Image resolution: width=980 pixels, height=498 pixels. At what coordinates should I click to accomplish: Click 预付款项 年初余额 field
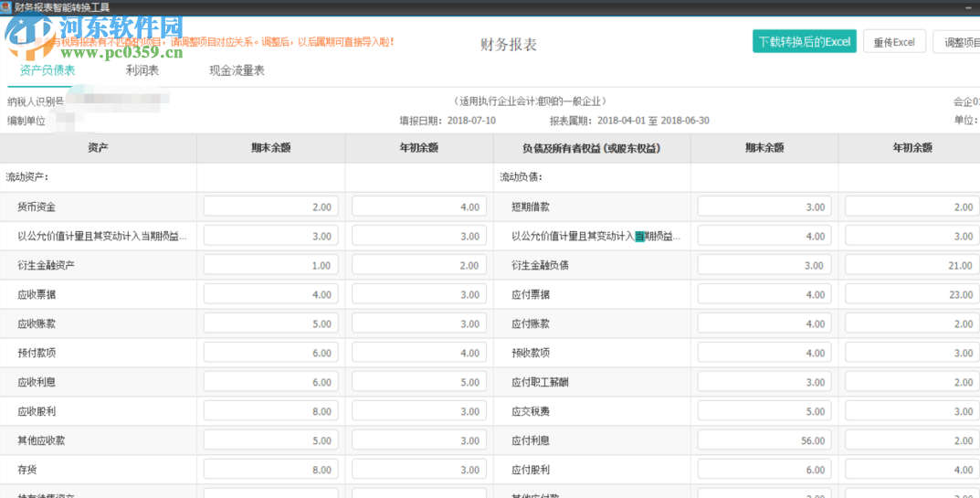[x=418, y=353]
